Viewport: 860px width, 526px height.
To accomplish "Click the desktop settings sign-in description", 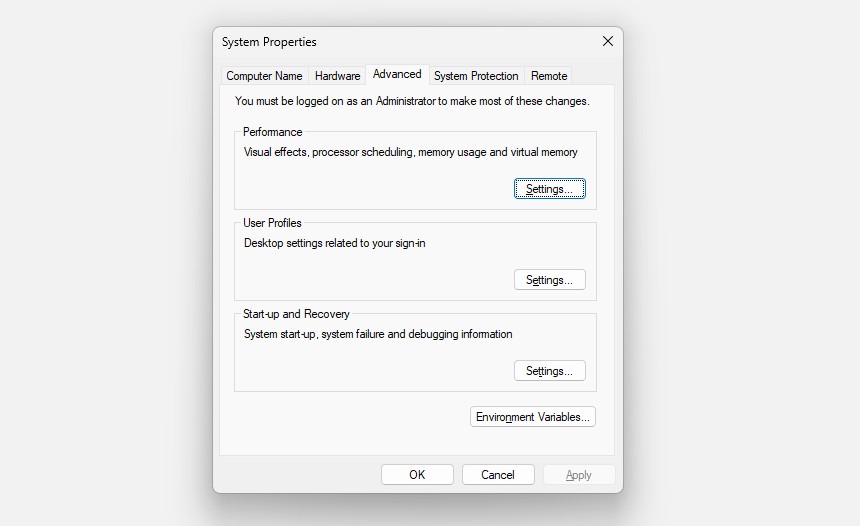I will [335, 243].
